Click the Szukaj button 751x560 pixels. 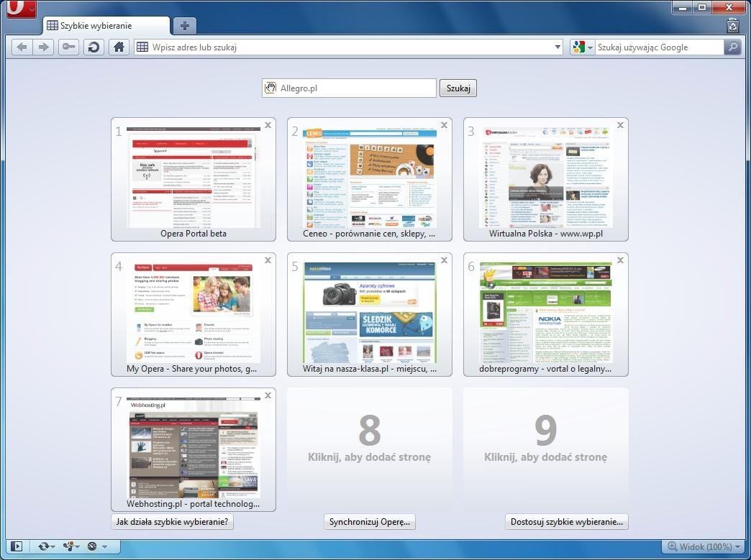point(458,88)
